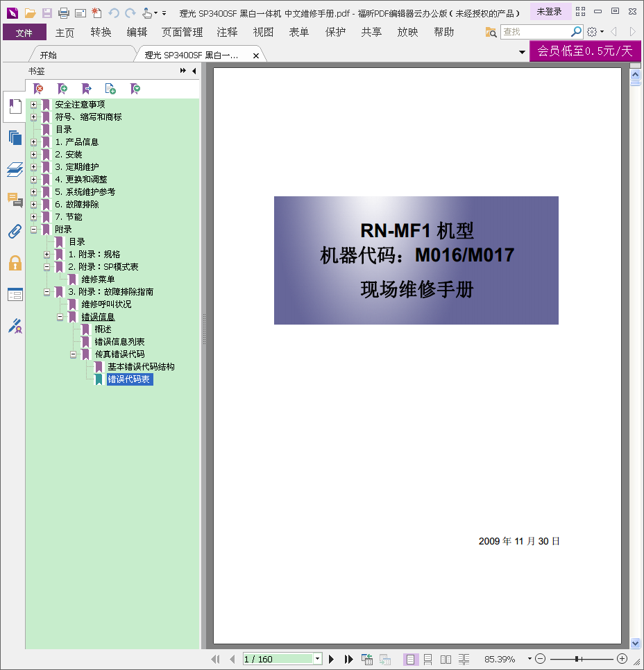Select the 基本错误代码结构 bookmark

pyautogui.click(x=141, y=367)
